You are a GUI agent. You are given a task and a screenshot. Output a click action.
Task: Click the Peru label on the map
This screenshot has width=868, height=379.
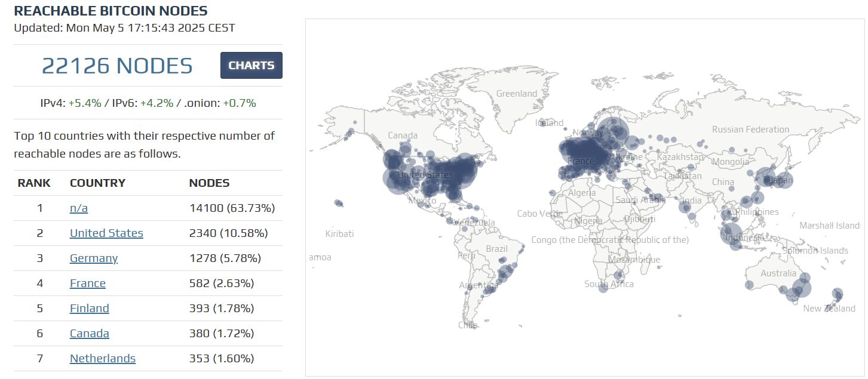(x=467, y=255)
